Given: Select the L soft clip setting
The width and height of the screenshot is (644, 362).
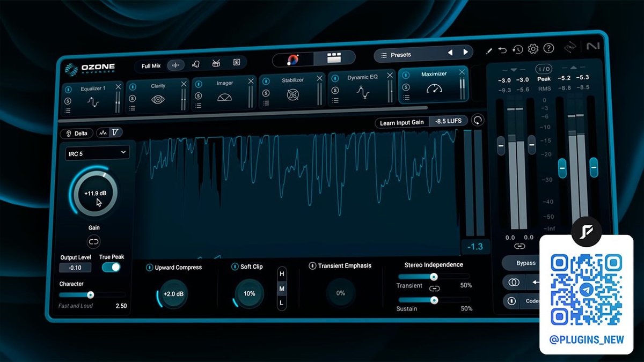Looking at the screenshot, I should (282, 303).
